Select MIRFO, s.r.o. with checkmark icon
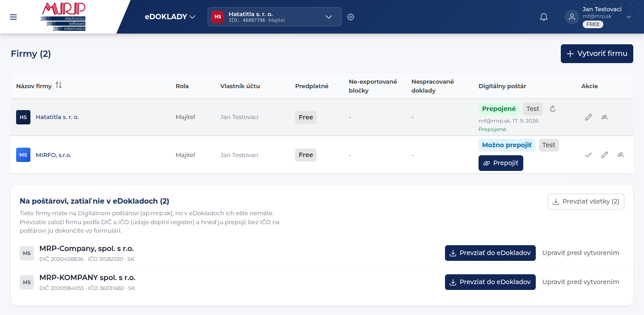 pyautogui.click(x=589, y=155)
